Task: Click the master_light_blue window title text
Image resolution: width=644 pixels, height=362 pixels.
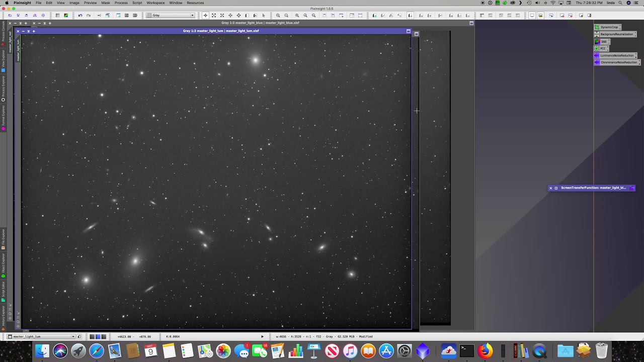Action: (260, 23)
